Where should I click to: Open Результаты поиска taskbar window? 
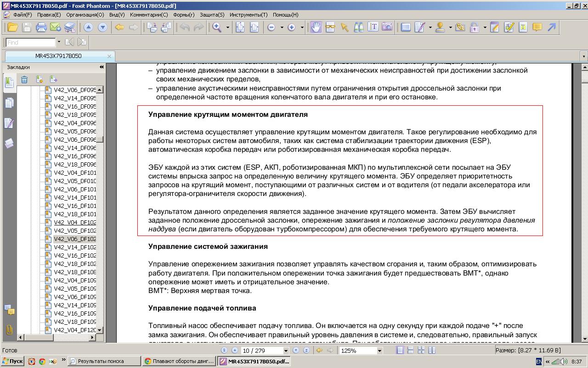coord(104,361)
